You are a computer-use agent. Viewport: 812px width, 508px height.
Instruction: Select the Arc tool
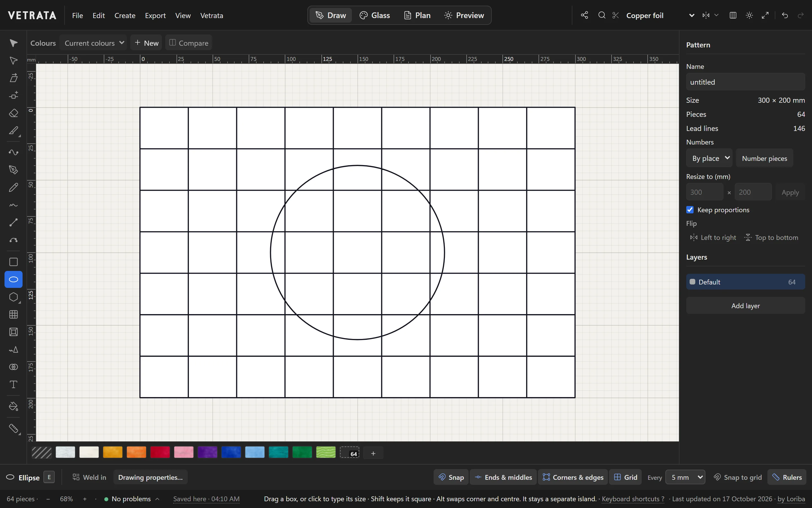pyautogui.click(x=14, y=240)
